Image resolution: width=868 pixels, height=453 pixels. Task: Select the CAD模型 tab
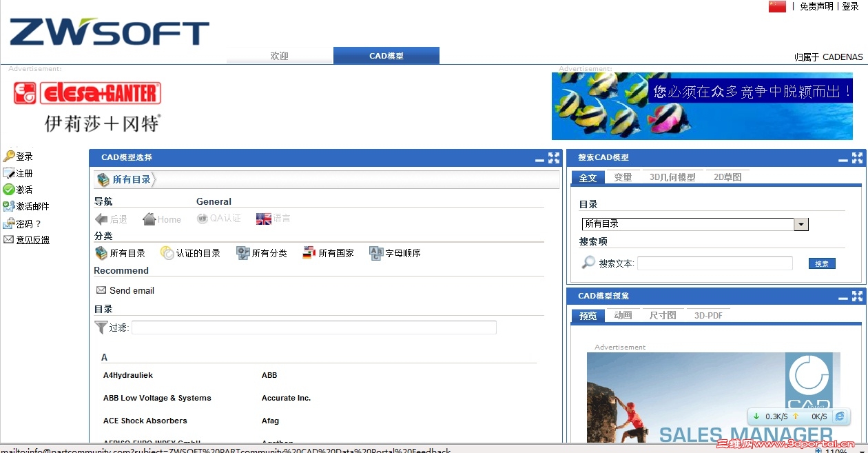(386, 56)
